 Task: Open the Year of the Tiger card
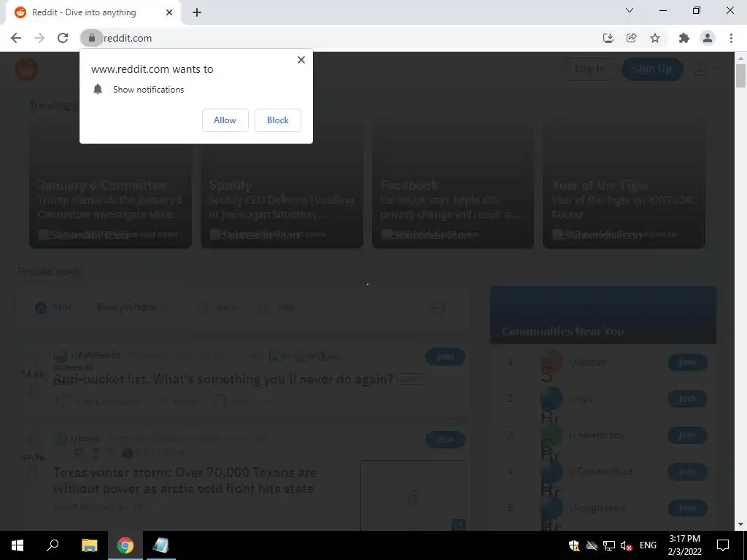point(624,185)
